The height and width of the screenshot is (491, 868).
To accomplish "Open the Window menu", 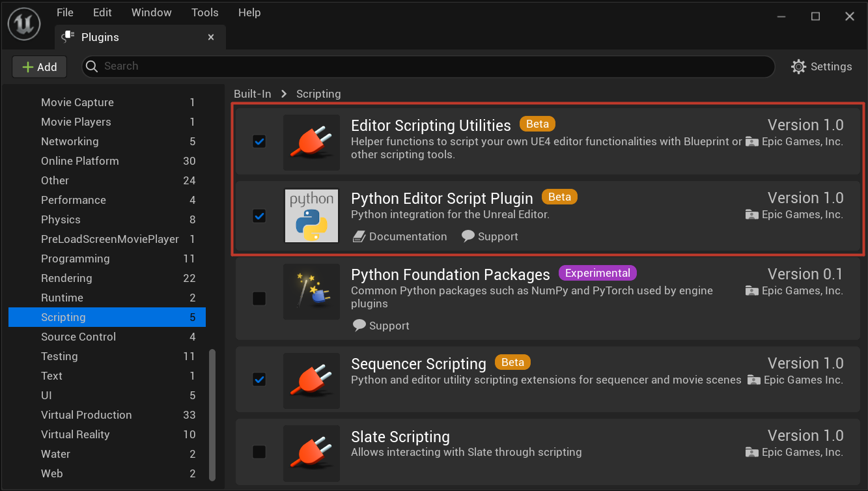I will 152,12.
